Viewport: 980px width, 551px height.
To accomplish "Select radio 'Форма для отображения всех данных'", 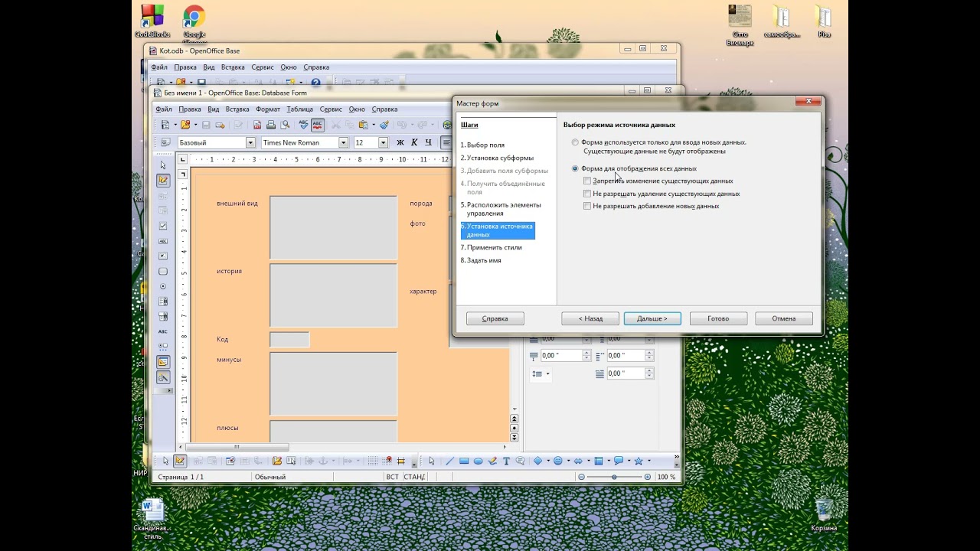I will pos(575,168).
